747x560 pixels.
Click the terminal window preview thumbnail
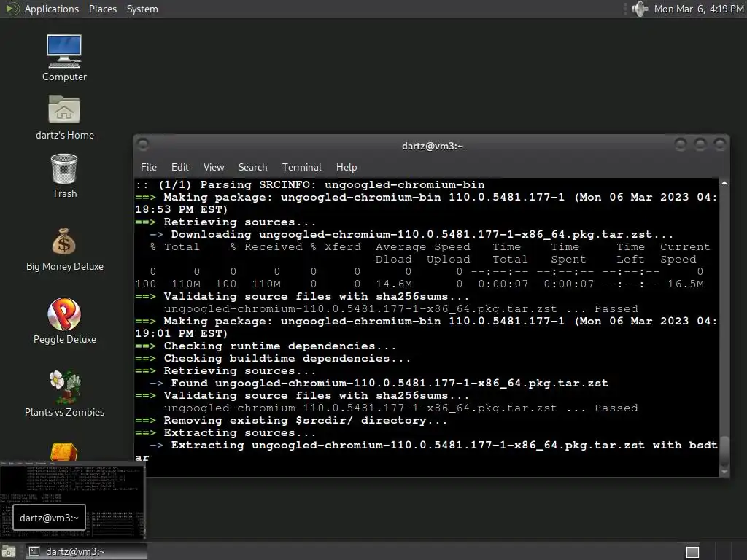72,499
